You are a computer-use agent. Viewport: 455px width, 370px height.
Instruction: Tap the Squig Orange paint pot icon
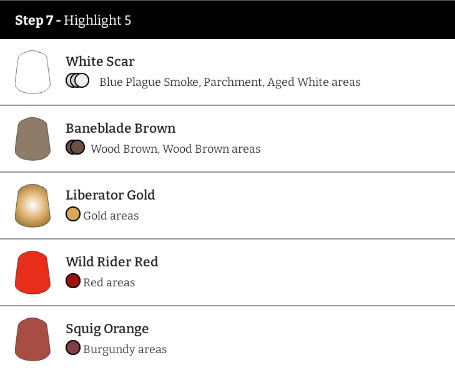click(33, 339)
